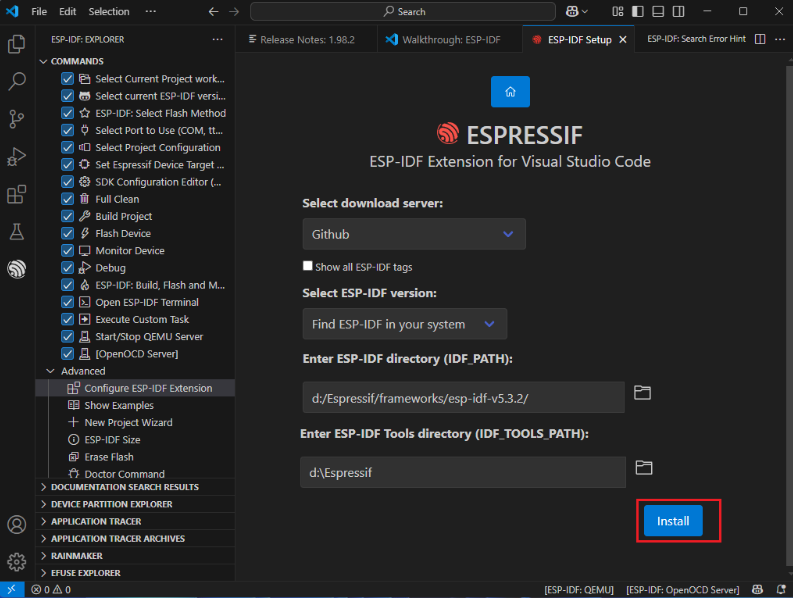Viewport: 793px width, 599px height.
Task: Open Source Control view
Action: 17,119
